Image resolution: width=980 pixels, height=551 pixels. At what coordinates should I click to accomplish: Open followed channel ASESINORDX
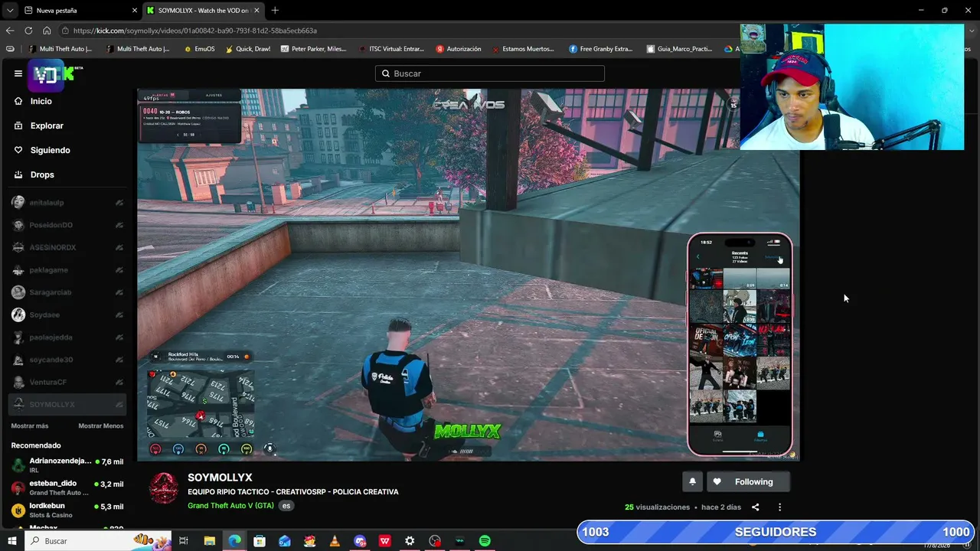pyautogui.click(x=67, y=247)
